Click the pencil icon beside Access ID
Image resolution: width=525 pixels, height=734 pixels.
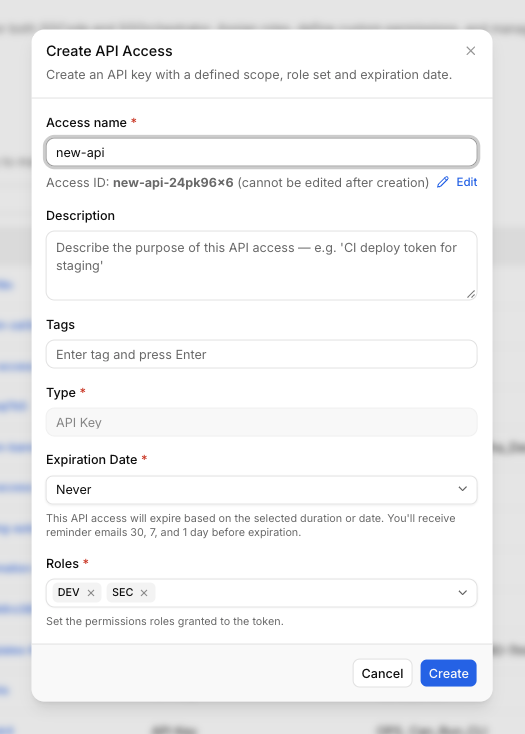[x=443, y=182]
